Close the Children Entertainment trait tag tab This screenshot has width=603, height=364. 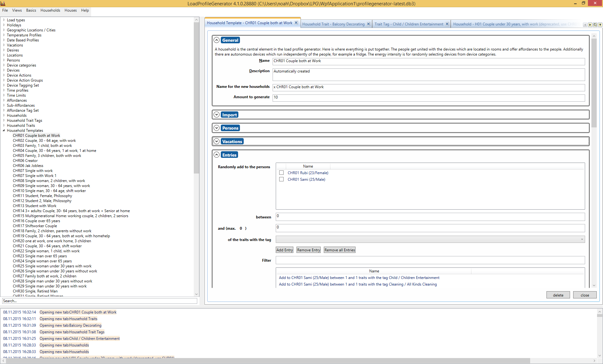pos(447,24)
